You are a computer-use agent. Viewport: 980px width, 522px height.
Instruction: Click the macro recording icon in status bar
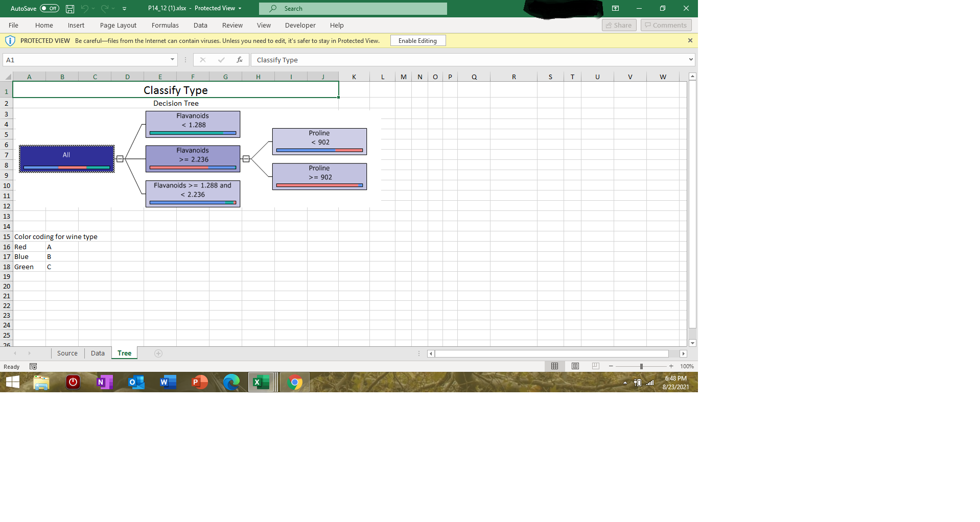coord(33,366)
